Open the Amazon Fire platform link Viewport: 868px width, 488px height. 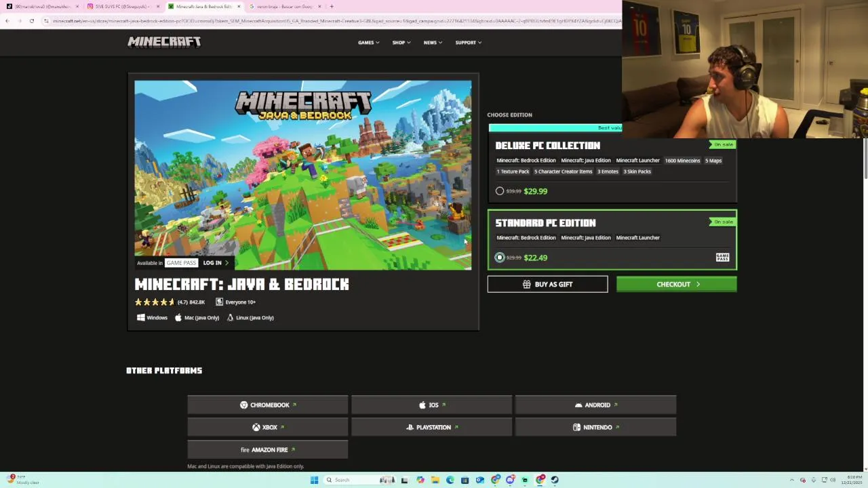tap(268, 450)
